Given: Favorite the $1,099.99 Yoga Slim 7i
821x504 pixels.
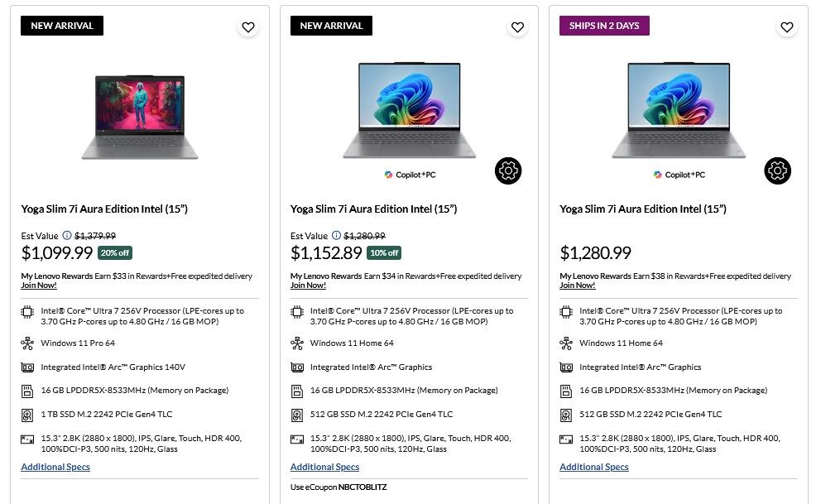Looking at the screenshot, I should pyautogui.click(x=248, y=27).
